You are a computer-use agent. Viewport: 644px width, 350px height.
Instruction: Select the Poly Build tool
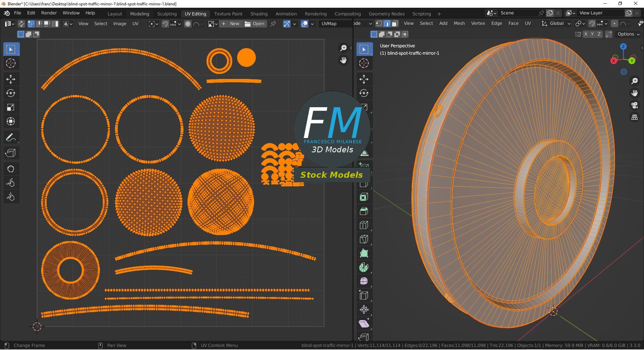[364, 253]
